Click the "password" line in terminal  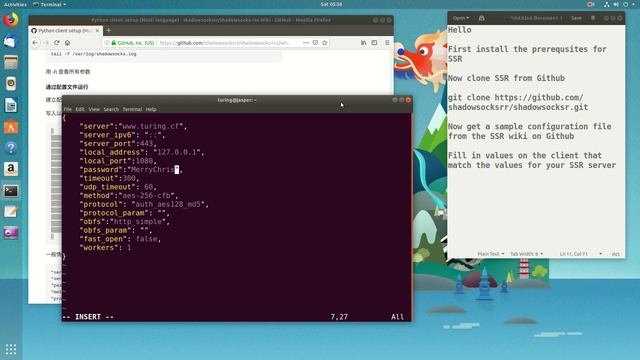pos(131,169)
